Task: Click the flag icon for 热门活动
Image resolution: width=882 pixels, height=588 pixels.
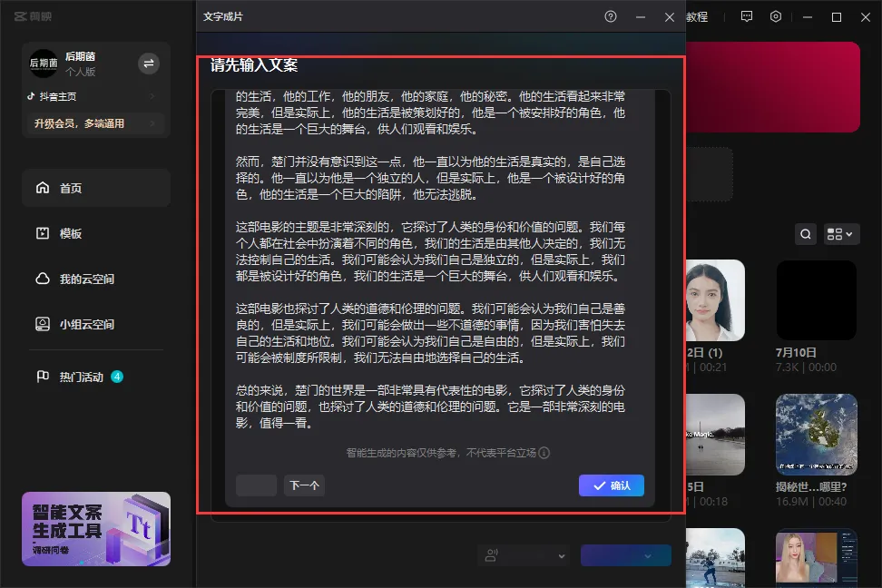Action: coord(43,377)
